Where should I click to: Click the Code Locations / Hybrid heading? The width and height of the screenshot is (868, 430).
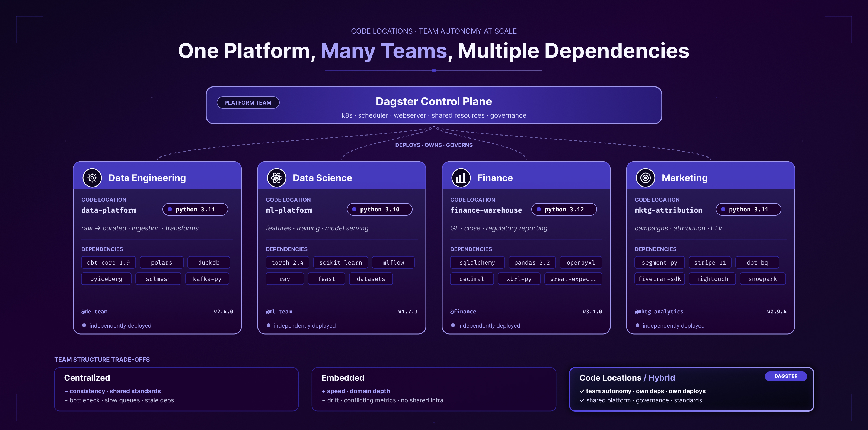627,378
